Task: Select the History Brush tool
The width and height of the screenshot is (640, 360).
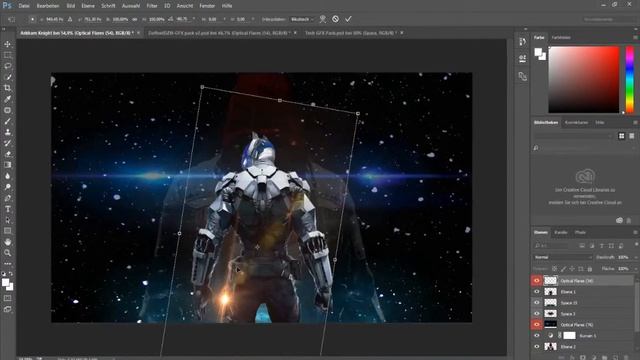Action: click(7, 143)
